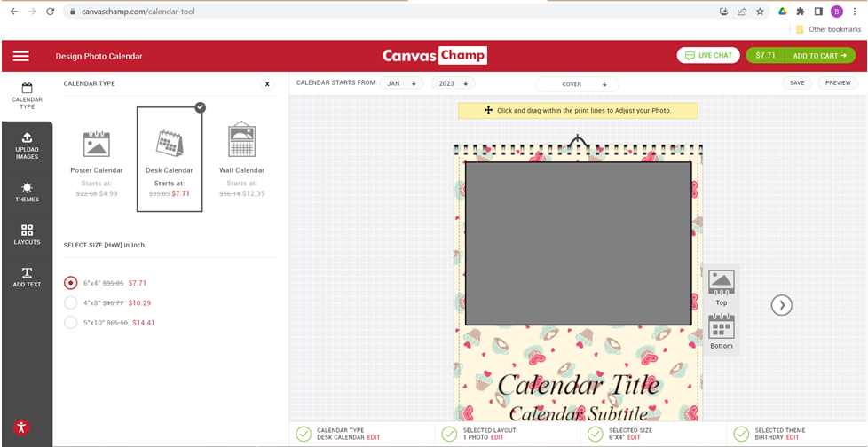Open the hamburger menu in header
The height and width of the screenshot is (447, 868).
click(x=21, y=56)
